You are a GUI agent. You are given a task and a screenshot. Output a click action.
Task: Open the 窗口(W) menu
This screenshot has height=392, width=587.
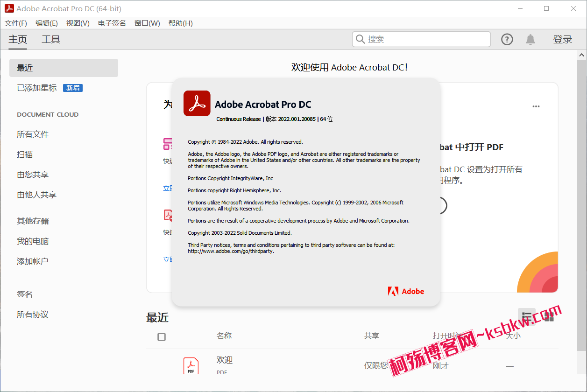[x=147, y=23]
